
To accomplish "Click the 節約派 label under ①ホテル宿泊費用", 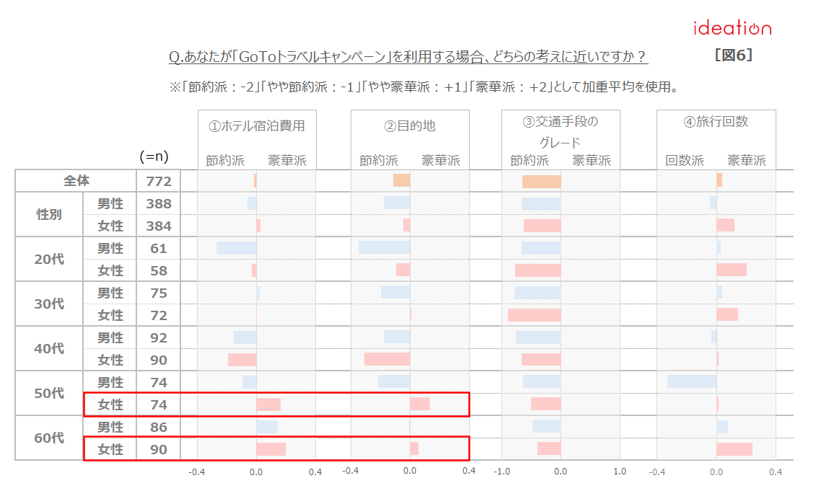I will tap(225, 161).
